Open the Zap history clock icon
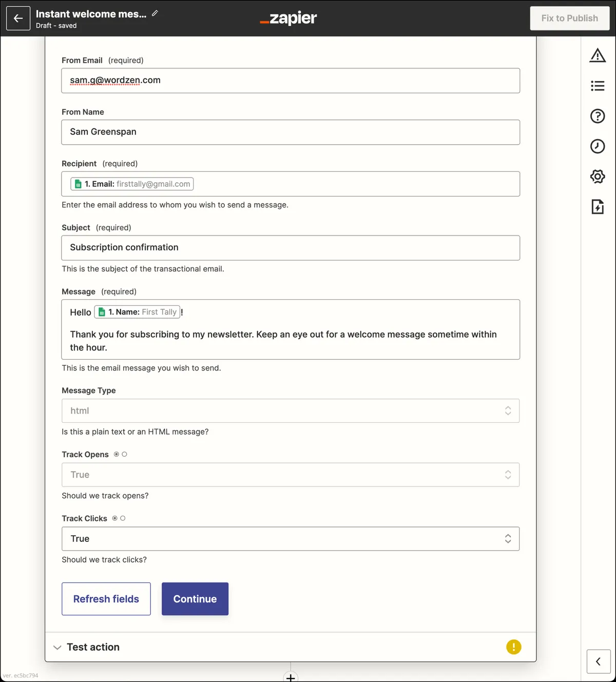Image resolution: width=616 pixels, height=682 pixels. tap(598, 146)
